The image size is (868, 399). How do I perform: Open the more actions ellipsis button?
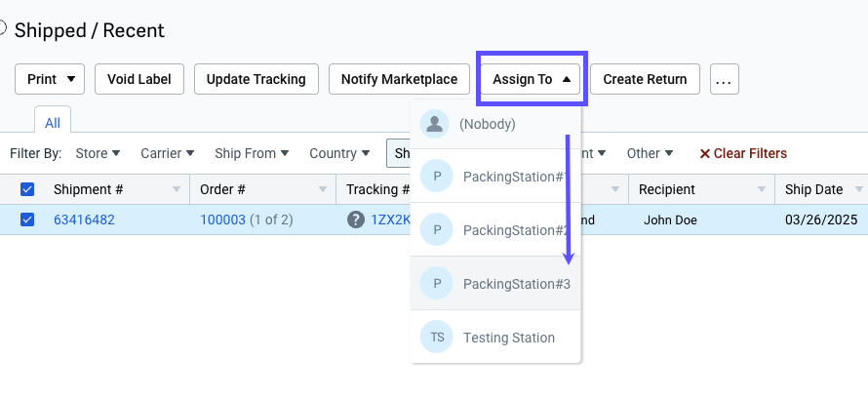pyautogui.click(x=724, y=79)
